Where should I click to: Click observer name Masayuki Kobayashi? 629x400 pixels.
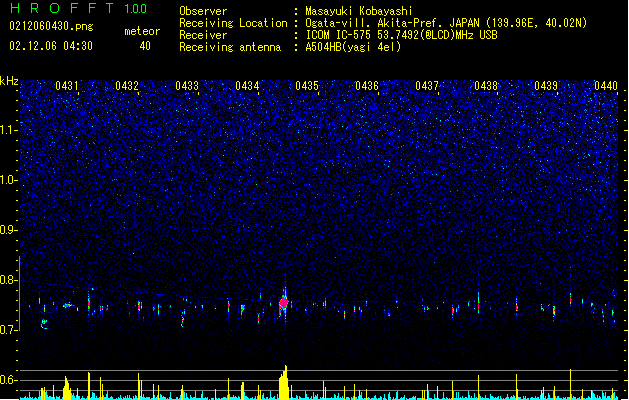(x=359, y=11)
